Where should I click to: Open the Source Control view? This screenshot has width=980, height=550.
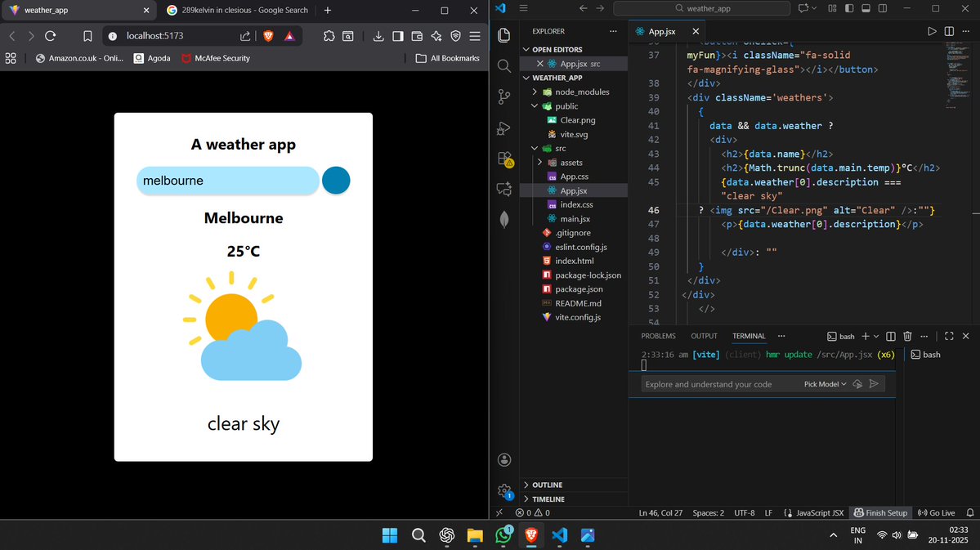[504, 96]
